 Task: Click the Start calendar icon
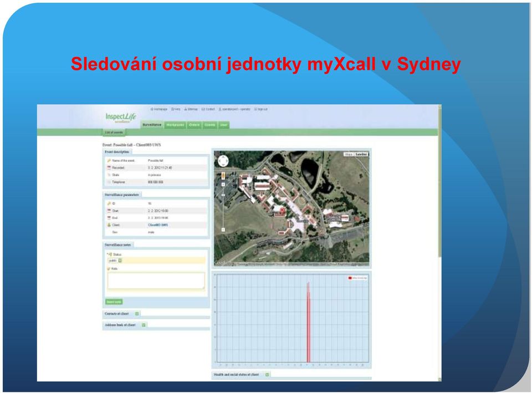[109, 211]
